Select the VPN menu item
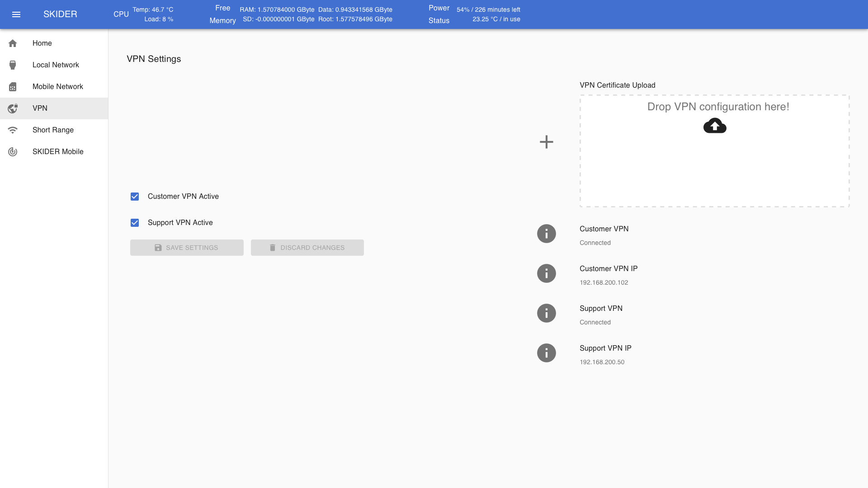Viewport: 868px width, 488px height. point(54,108)
